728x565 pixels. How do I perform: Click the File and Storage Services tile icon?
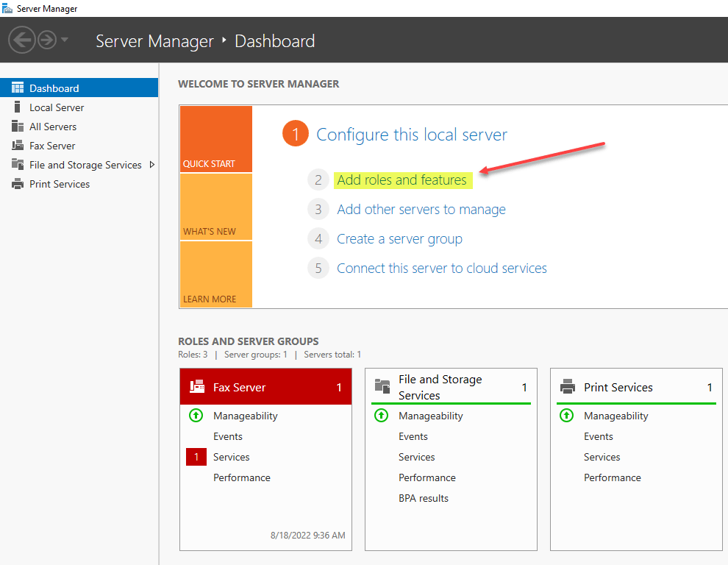(382, 386)
